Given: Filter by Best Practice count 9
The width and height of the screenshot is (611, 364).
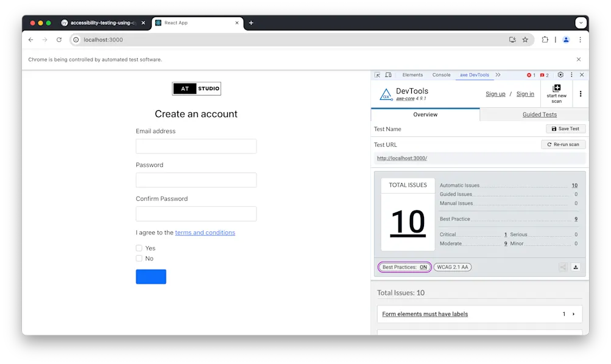Looking at the screenshot, I should coord(576,219).
